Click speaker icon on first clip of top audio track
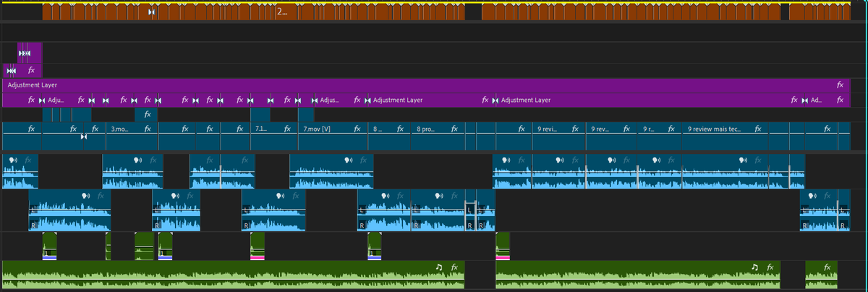868x292 pixels. 14,159
